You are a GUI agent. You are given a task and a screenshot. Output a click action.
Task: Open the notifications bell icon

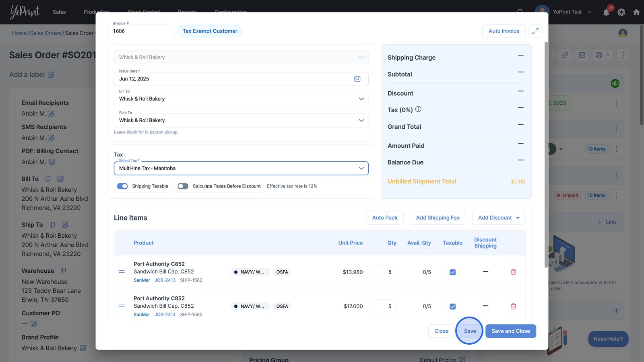pos(606,12)
